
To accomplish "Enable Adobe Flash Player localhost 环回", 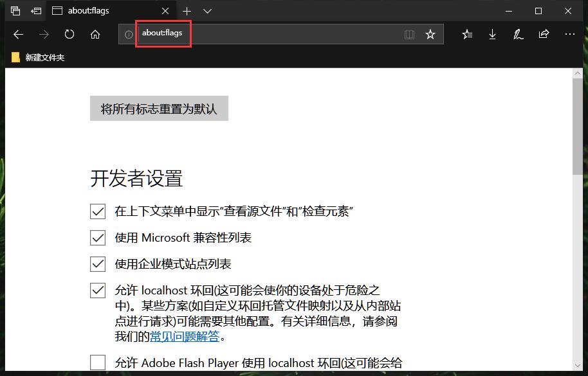I will point(97,363).
